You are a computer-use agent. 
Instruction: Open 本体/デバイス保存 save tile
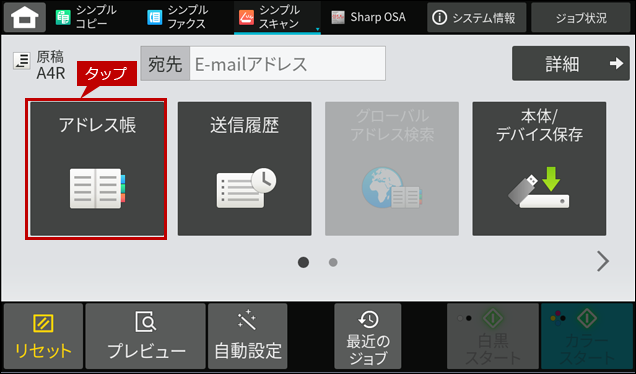539,169
